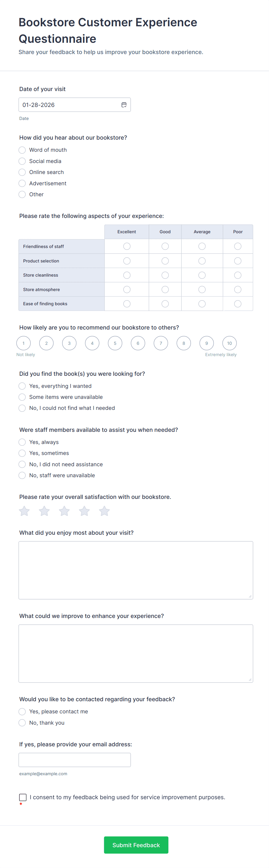This screenshot has height=868, width=269.
Task: Select 'Word of mouth' option
Action: [x=22, y=150]
